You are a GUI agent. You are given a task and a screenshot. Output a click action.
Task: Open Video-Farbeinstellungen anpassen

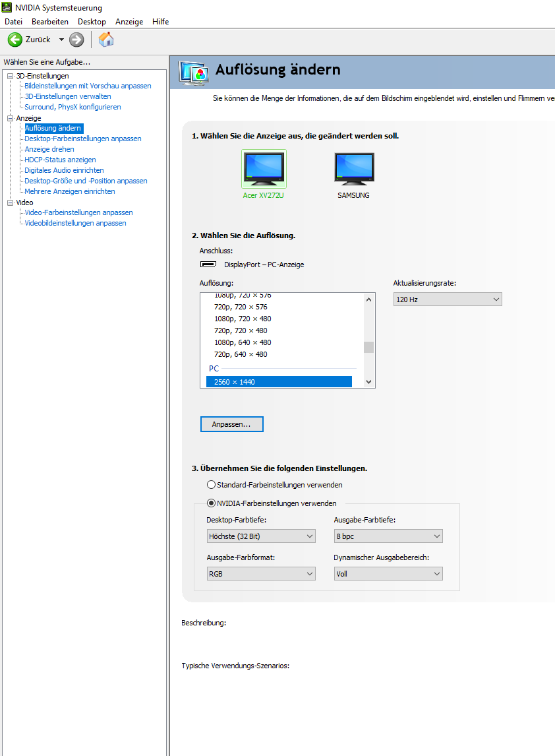point(78,212)
